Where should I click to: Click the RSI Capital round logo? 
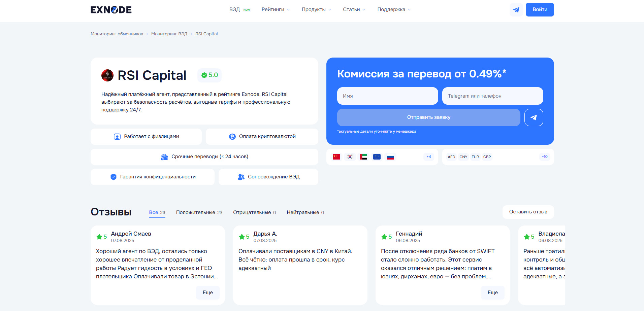click(x=107, y=75)
